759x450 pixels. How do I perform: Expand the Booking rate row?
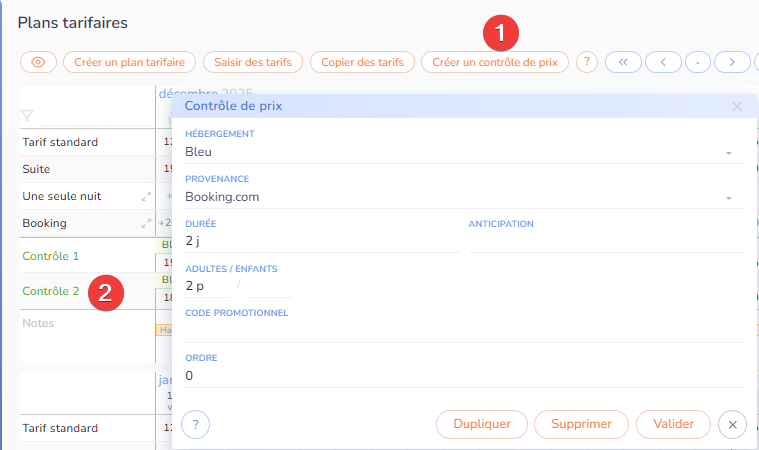146,224
